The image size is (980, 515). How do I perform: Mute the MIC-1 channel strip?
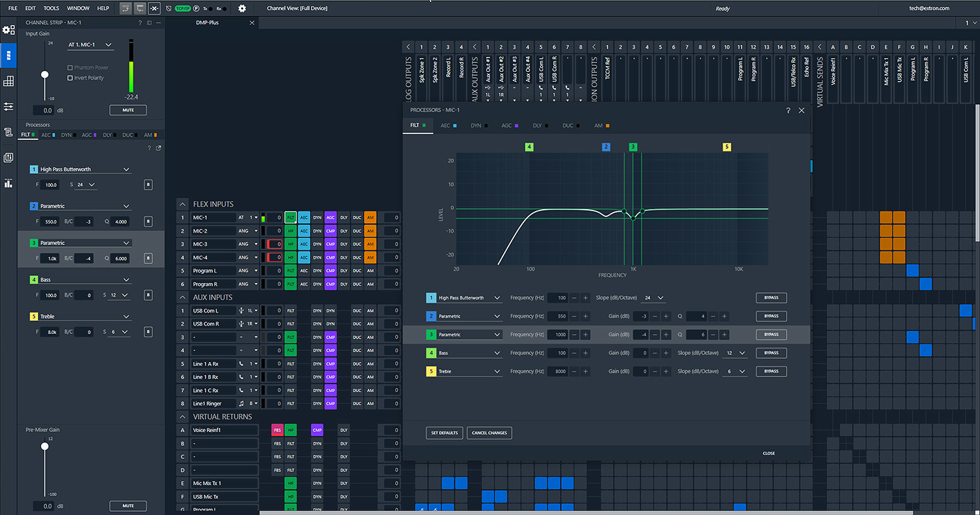click(x=128, y=110)
